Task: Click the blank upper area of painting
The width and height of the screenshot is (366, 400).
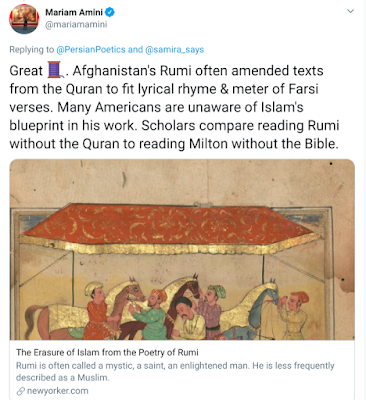Action: (182, 180)
